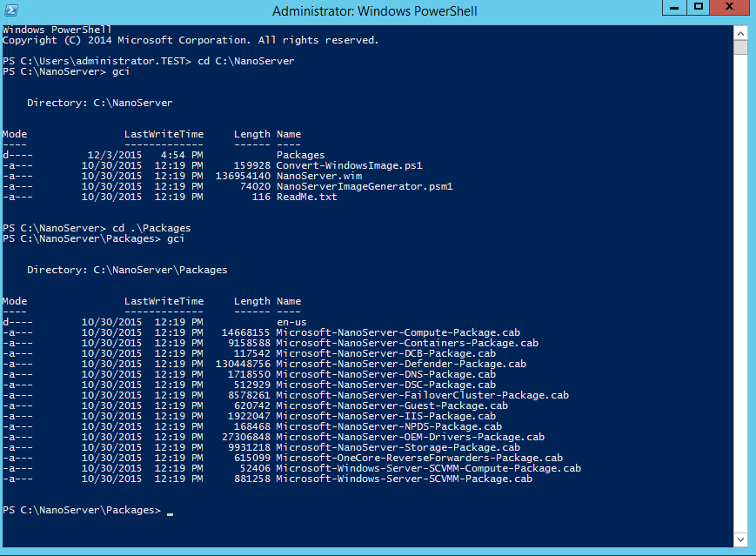This screenshot has width=756, height=556.
Task: Select 'Microsoft-NanoServer-FailoverCluster-Package.cab' file name
Action: (x=423, y=395)
